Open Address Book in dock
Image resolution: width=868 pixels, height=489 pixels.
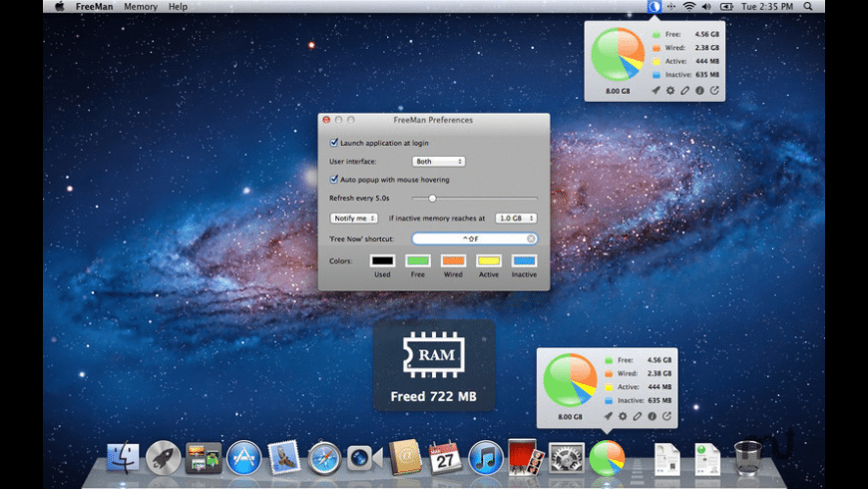(x=405, y=457)
